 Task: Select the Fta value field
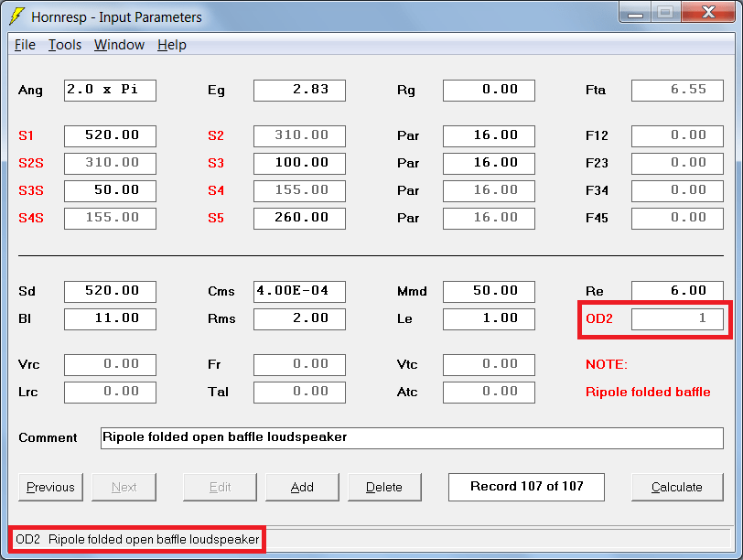[678, 91]
